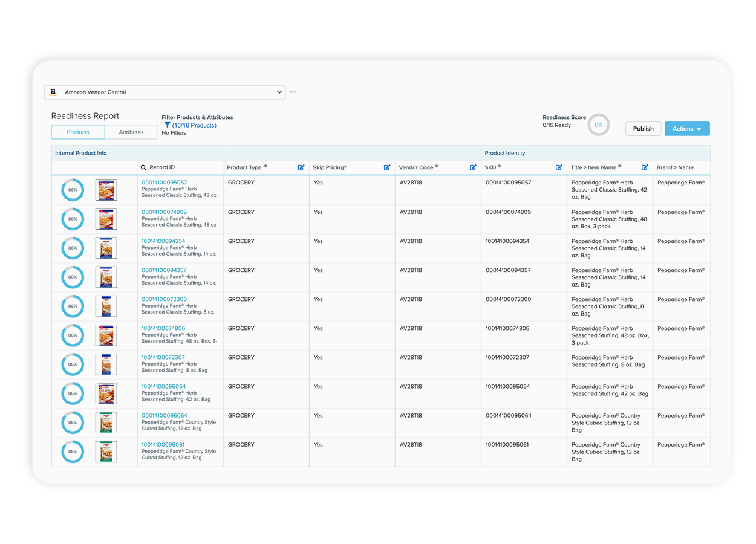Select title cell for SKU 00014100072300
The width and height of the screenshot is (756, 544).
610,306
